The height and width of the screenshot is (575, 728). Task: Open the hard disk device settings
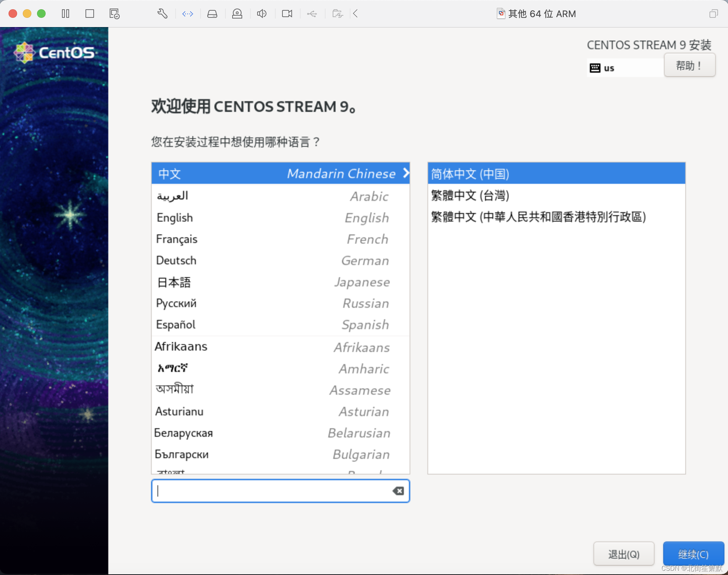(x=212, y=14)
